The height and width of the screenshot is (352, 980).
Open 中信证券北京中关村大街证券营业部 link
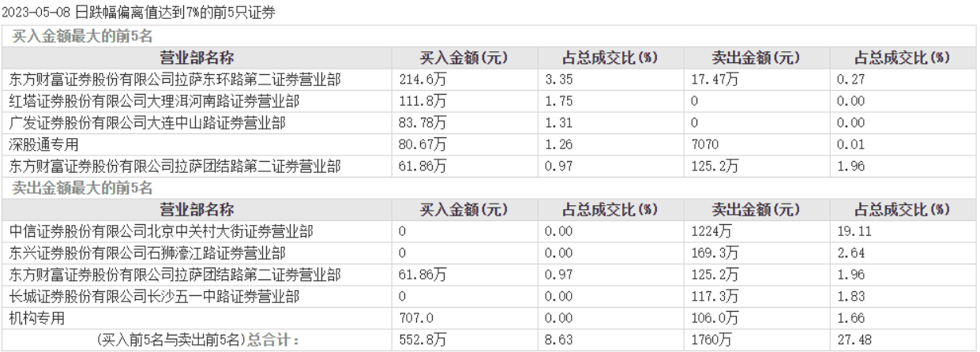(x=161, y=231)
